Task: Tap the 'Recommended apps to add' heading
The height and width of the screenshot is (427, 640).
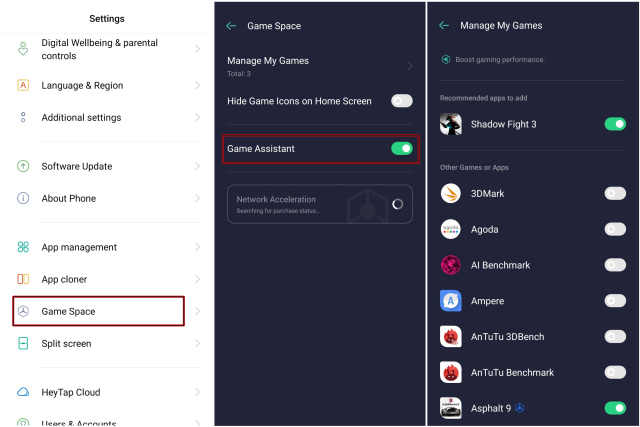Action: click(x=483, y=98)
